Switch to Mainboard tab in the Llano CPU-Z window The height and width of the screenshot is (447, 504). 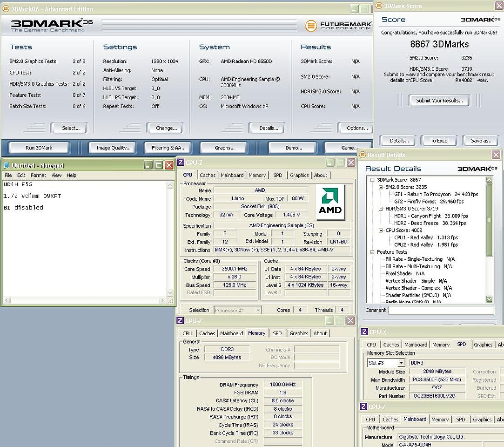(232, 175)
